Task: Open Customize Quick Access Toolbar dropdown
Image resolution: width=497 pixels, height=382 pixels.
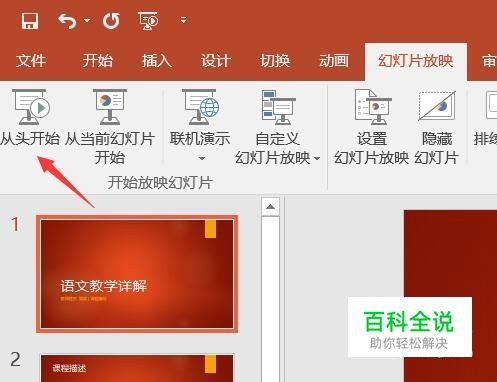Action: point(183,20)
